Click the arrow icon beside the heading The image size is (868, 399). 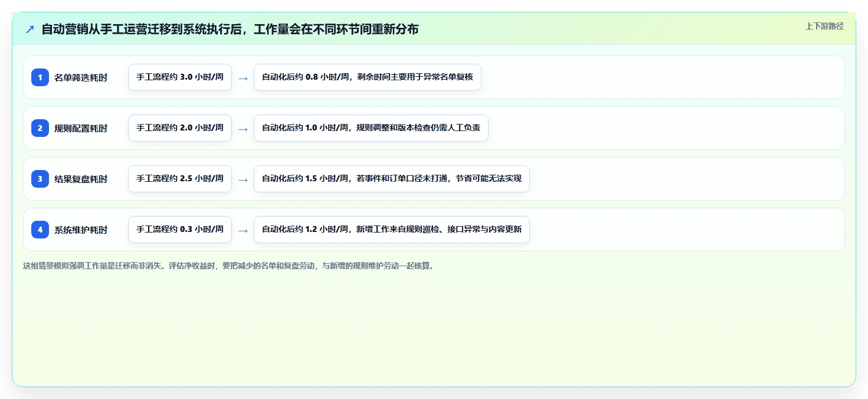pos(30,30)
